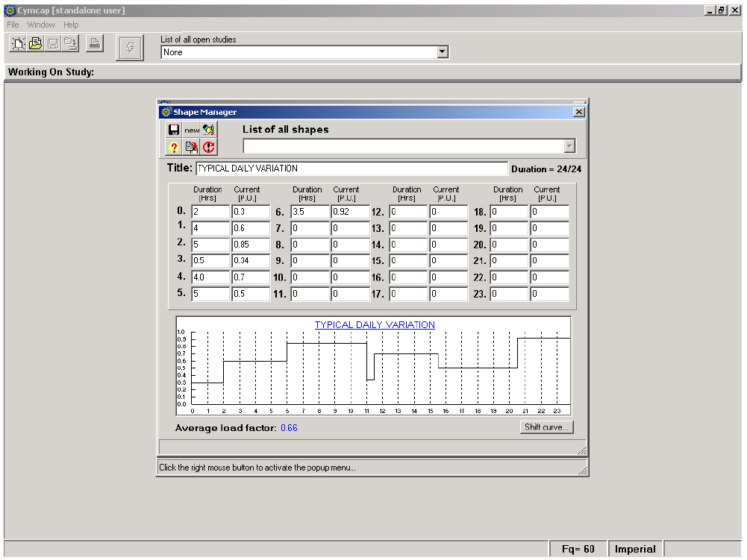Click the Duration = 24/24 label
Viewport: 747px width, 560px height.
[x=546, y=169]
